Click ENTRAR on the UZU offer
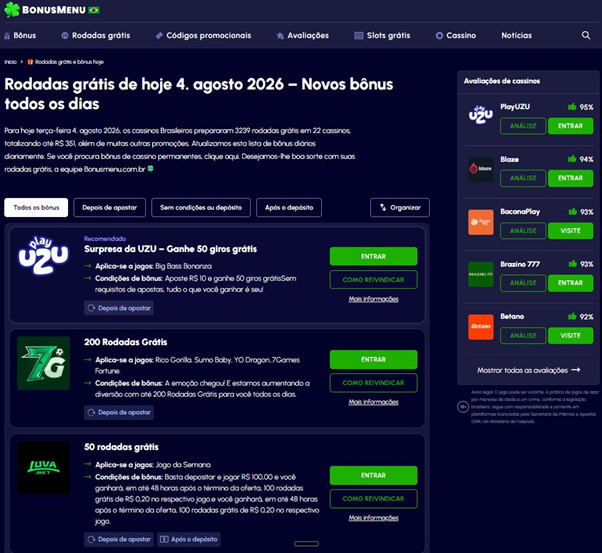 [x=373, y=256]
